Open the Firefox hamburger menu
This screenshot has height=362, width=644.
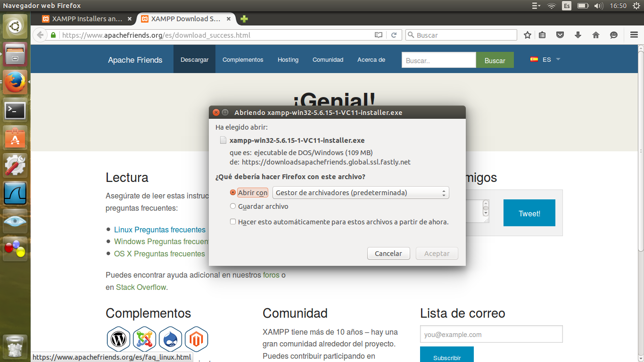[634, 35]
